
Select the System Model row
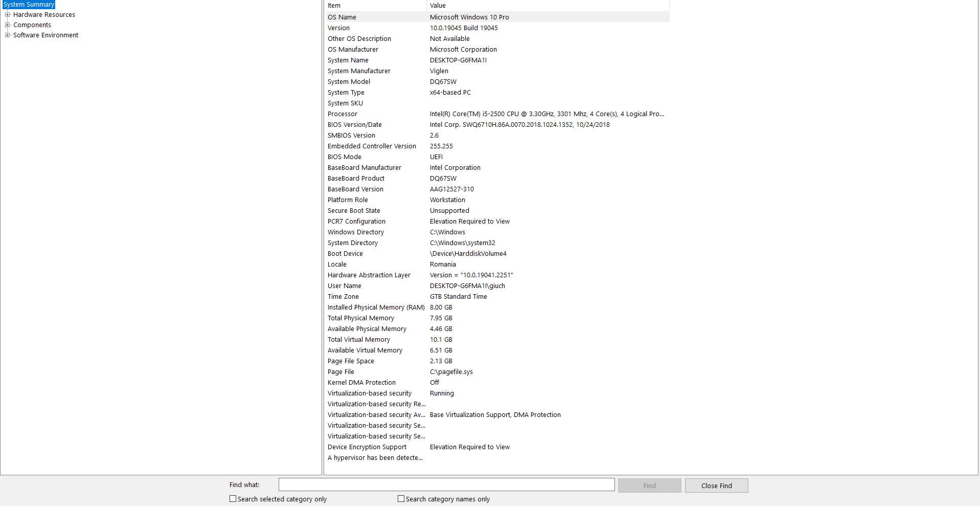coord(497,82)
